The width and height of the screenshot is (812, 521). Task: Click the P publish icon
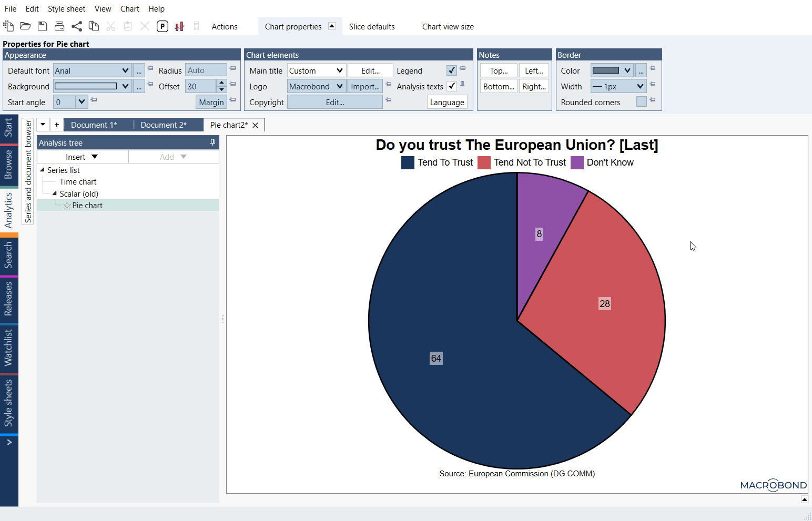(162, 26)
